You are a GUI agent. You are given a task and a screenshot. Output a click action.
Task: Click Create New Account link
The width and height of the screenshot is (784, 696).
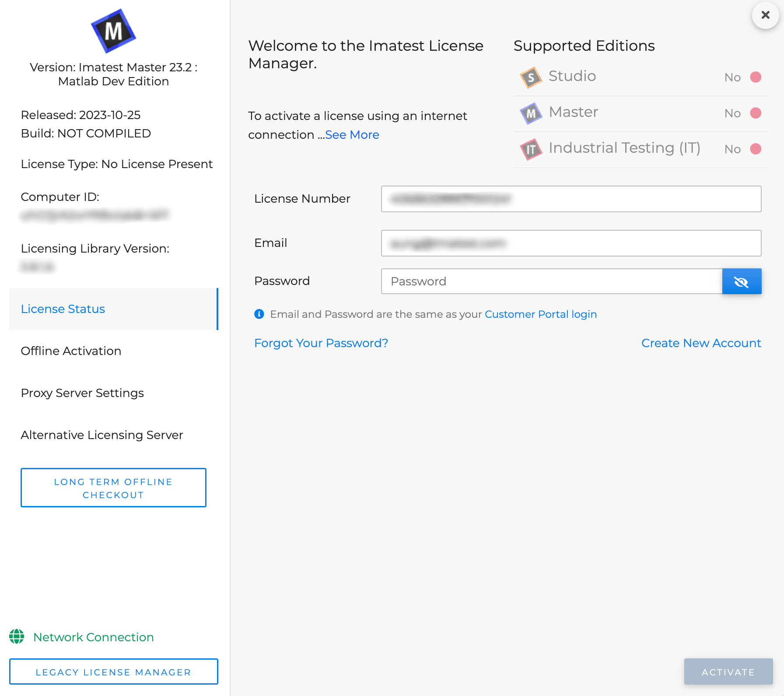pos(701,343)
